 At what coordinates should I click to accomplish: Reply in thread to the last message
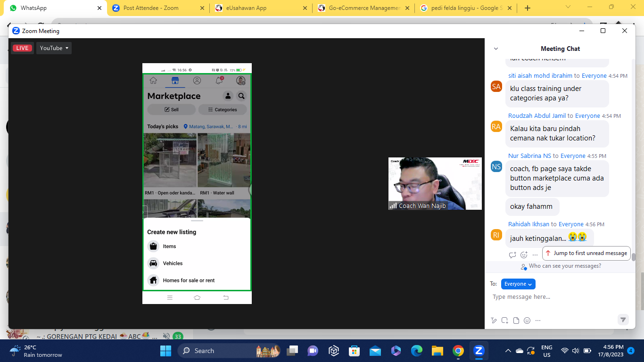(x=512, y=255)
